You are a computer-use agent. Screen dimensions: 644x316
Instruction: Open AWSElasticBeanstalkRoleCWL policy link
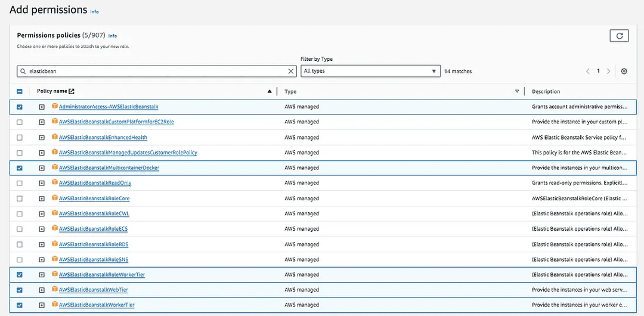pyautogui.click(x=94, y=213)
